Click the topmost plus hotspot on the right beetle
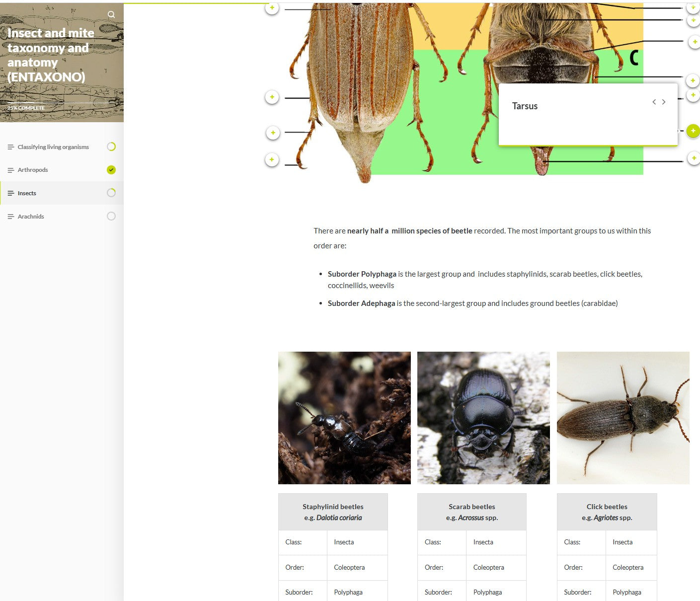 692,7
